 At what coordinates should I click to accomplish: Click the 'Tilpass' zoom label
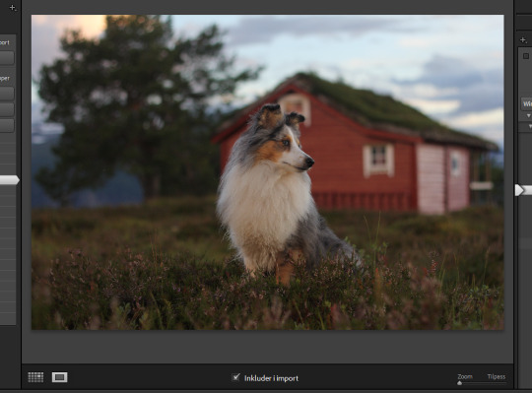(497, 376)
